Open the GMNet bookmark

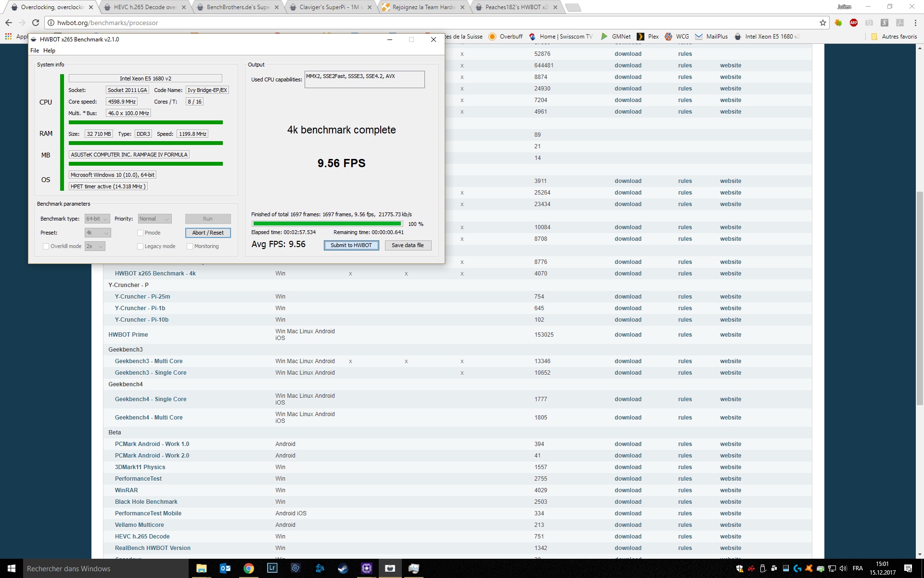click(616, 37)
